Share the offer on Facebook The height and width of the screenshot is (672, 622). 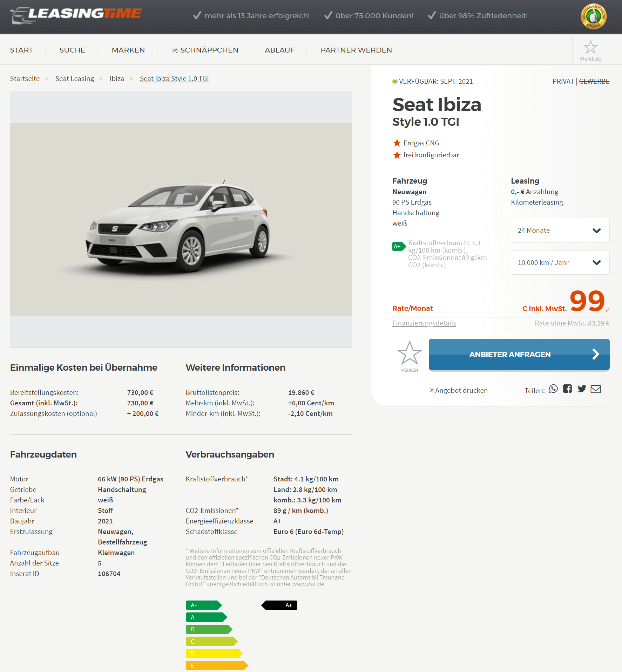[x=567, y=389]
